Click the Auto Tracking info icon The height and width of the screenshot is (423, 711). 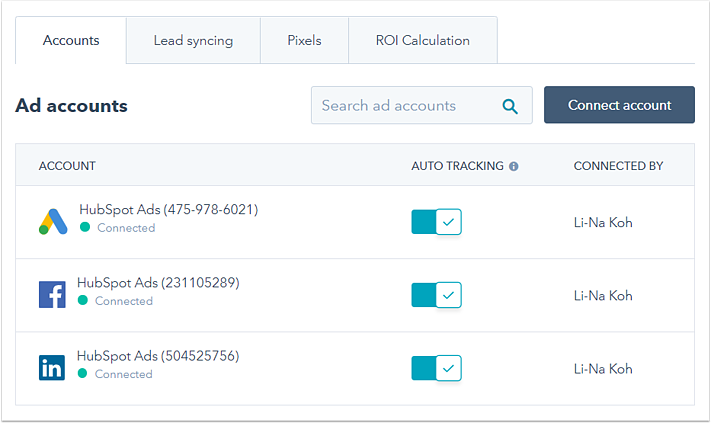pos(514,166)
